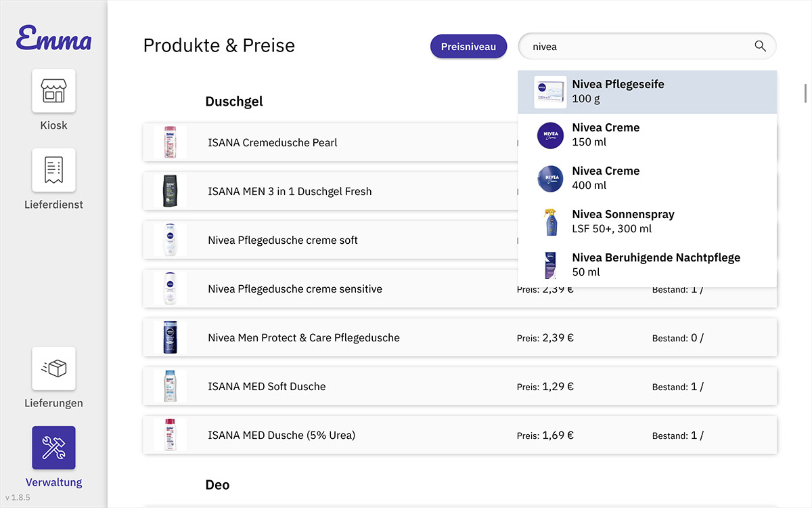Click the vertical scrollbar on the right
Image resolution: width=812 pixels, height=508 pixels.
(805, 93)
